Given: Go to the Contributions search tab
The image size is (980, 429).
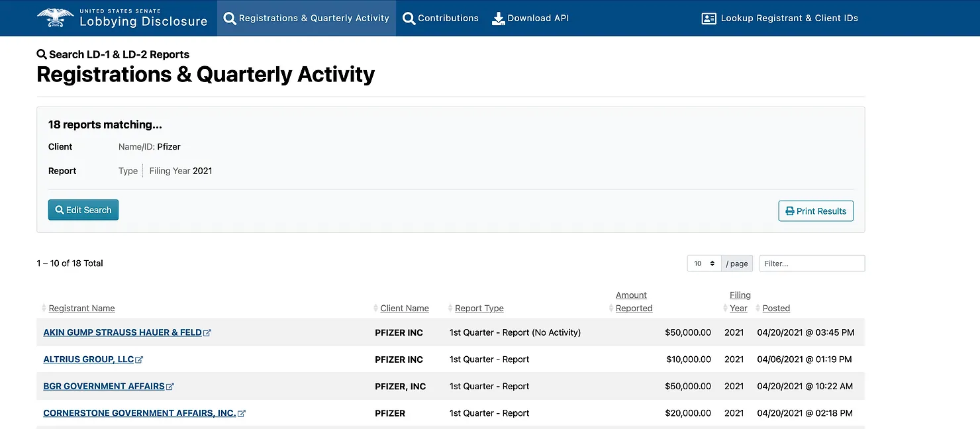Looking at the screenshot, I should [440, 18].
